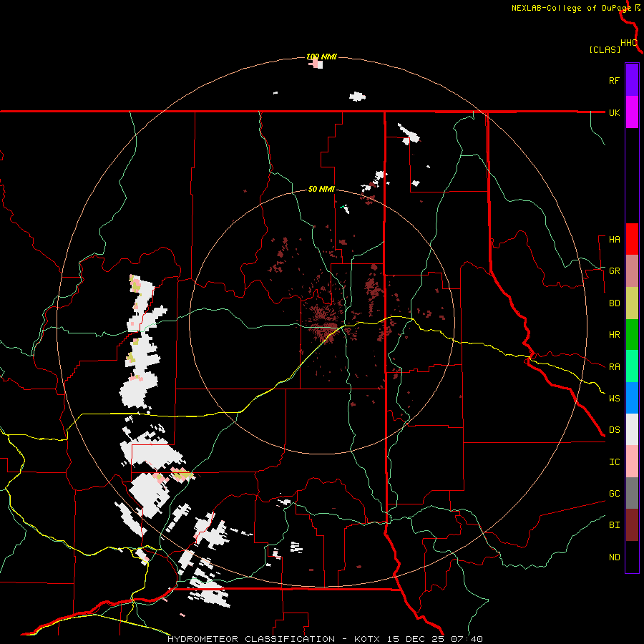This screenshot has height=644, width=644.
Task: Click the 50 NMI range ring label
Action: pos(321,190)
